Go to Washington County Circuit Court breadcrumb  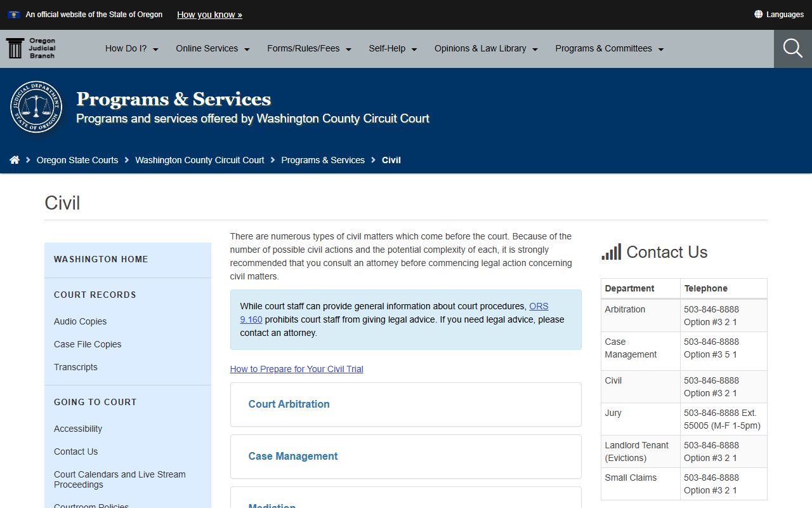coord(200,160)
